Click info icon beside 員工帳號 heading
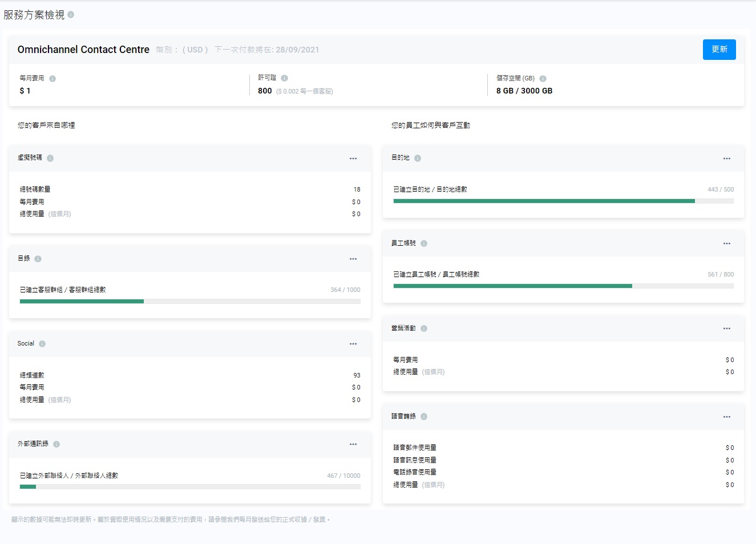Viewport: 756px width, 544px height. [x=424, y=243]
